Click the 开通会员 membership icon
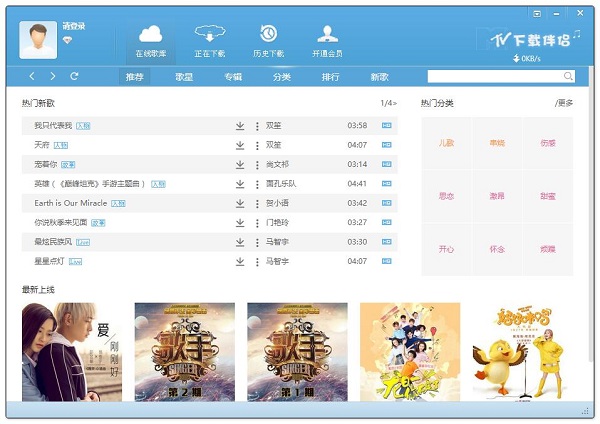 pos(327,36)
